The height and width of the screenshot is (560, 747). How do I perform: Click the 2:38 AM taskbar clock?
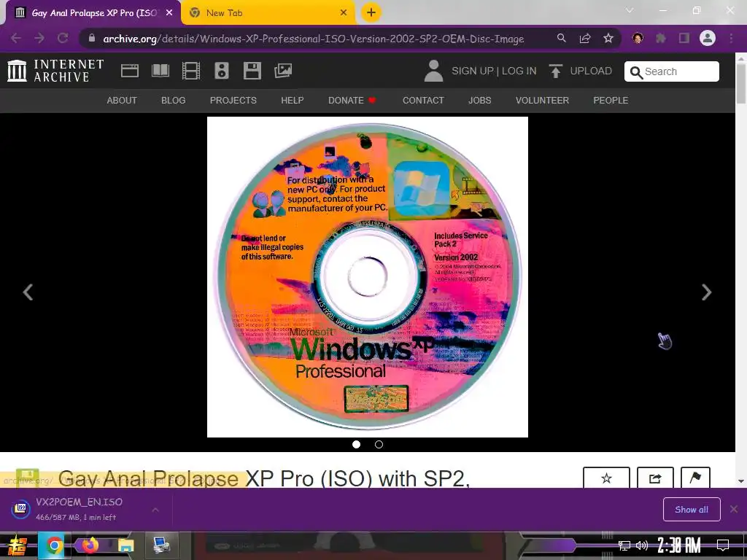click(679, 545)
